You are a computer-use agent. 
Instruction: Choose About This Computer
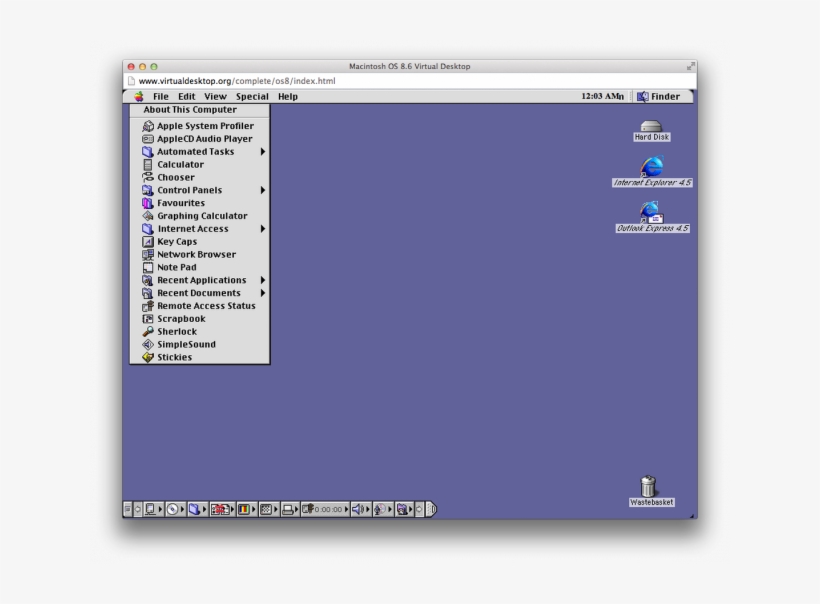click(190, 110)
